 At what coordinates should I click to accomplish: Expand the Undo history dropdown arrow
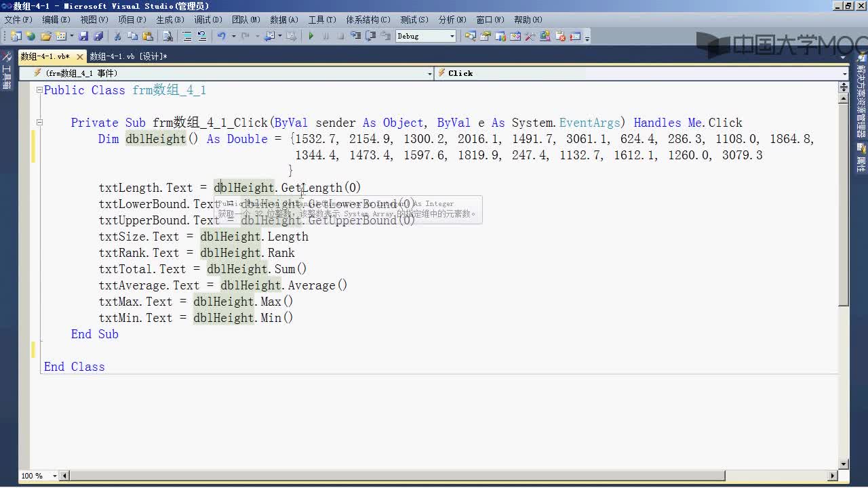point(233,36)
